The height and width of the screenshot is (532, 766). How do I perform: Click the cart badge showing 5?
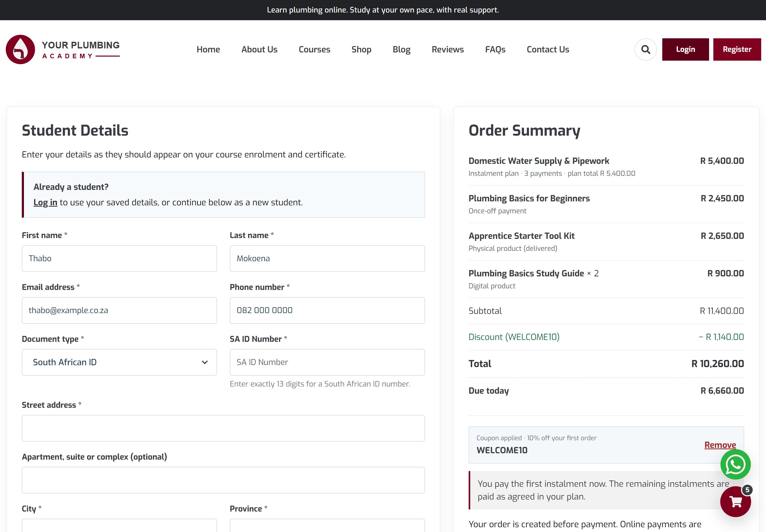(747, 490)
